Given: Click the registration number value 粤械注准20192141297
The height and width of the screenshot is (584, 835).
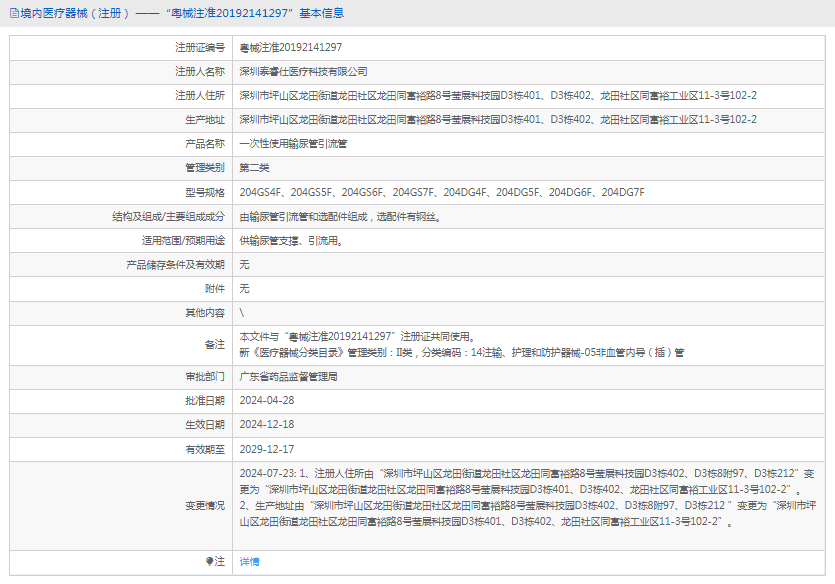Looking at the screenshot, I should pyautogui.click(x=291, y=48).
